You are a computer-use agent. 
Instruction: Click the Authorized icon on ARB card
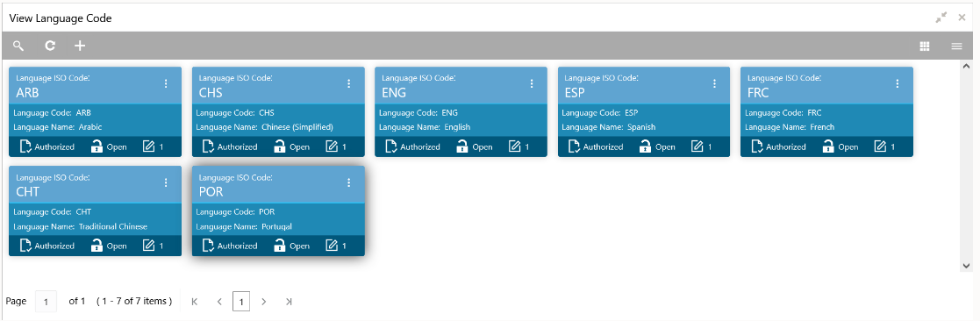[x=26, y=146]
